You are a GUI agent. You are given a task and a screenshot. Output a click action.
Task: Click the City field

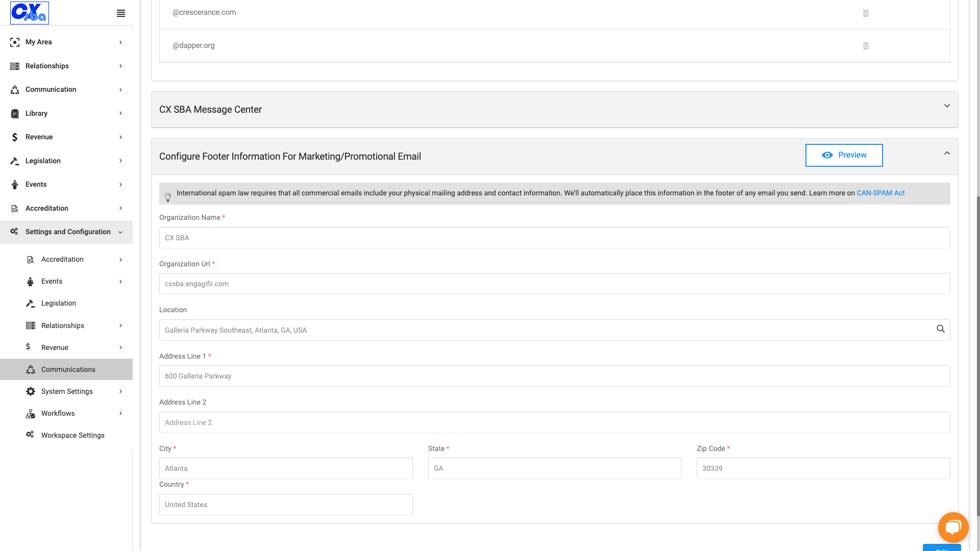tap(286, 468)
